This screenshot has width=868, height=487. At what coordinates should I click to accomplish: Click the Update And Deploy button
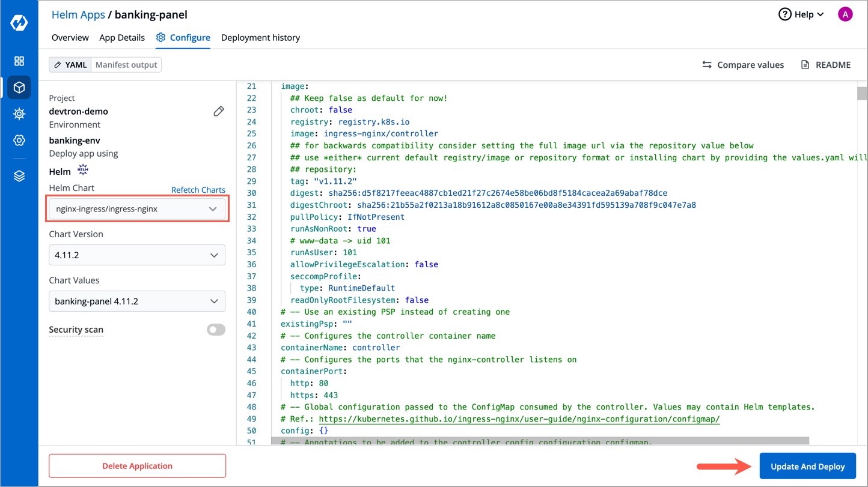click(x=807, y=466)
